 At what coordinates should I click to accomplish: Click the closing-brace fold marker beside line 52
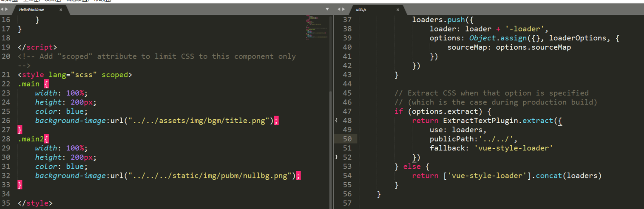coord(336,157)
